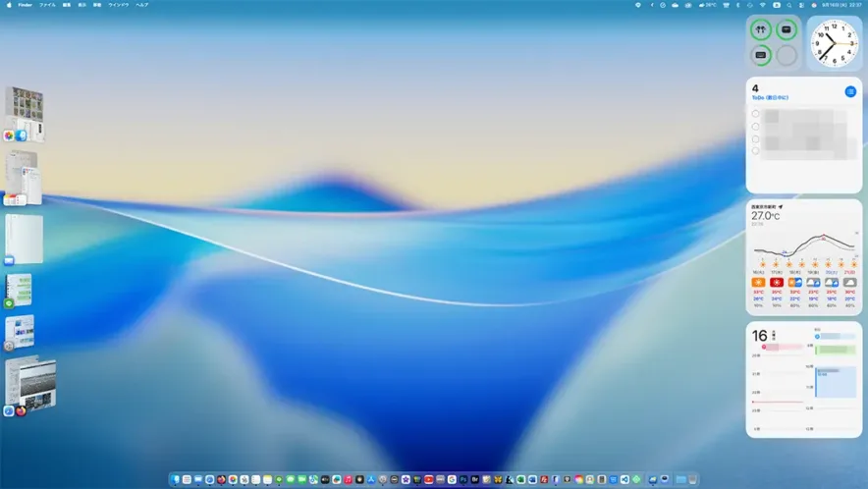Open Finder from the Dock
Screen dimensions: 868x489
coord(175,479)
